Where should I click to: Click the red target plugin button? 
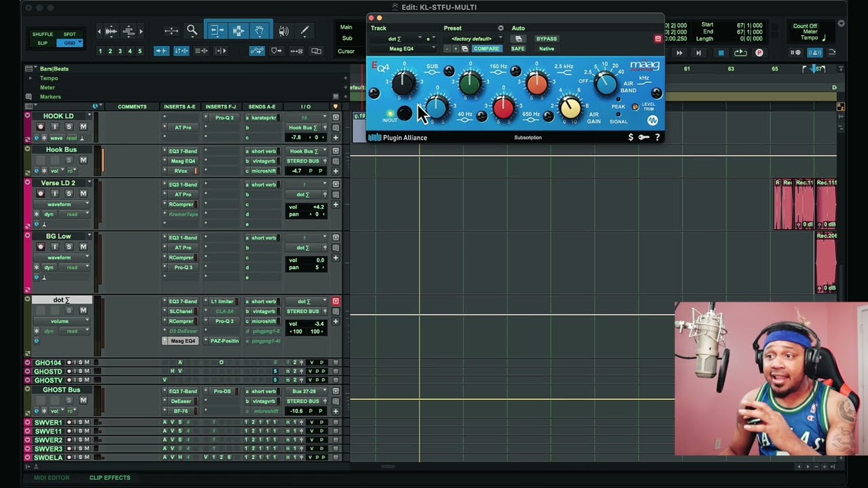[657, 39]
